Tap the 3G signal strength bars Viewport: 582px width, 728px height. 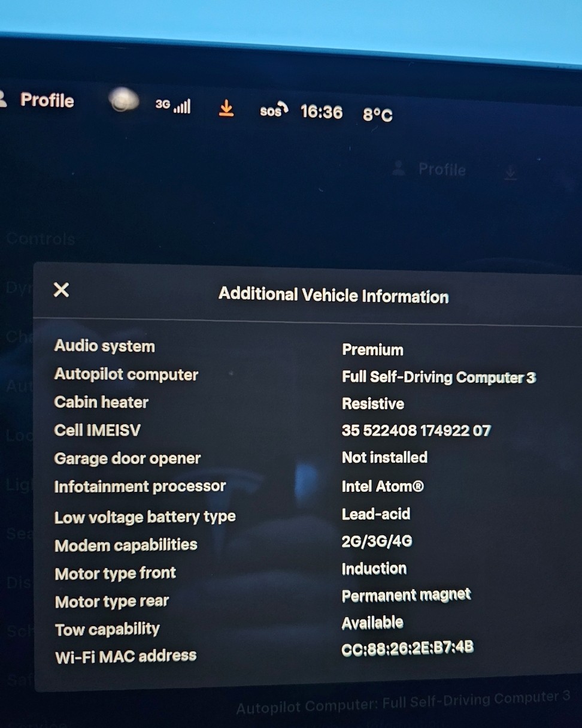coord(181,107)
